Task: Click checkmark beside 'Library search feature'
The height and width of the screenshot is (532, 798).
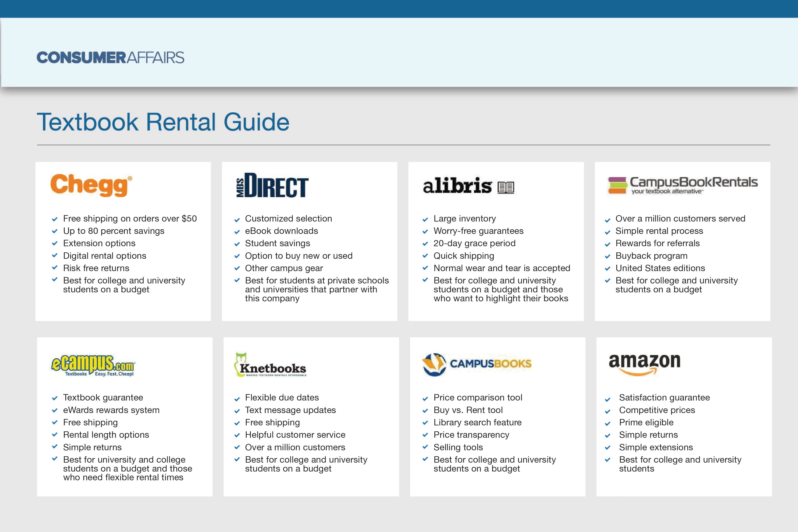Action: (x=425, y=423)
